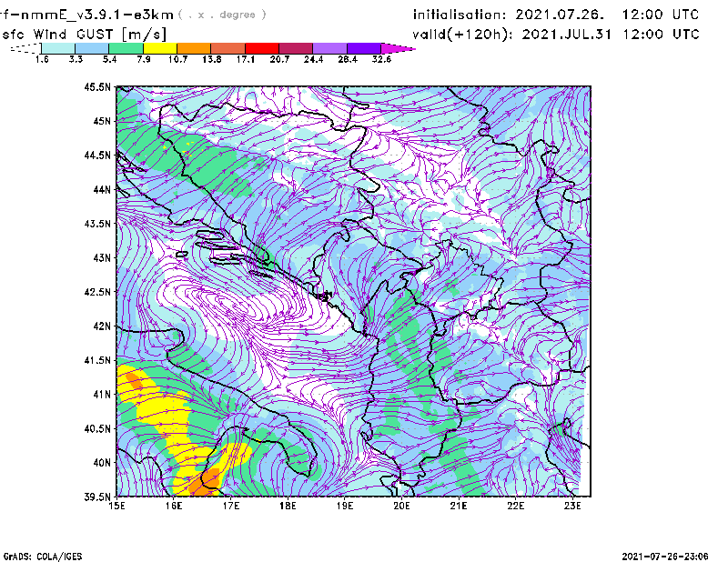Click the legend value 1.6
728x562 pixels.
tap(42, 59)
